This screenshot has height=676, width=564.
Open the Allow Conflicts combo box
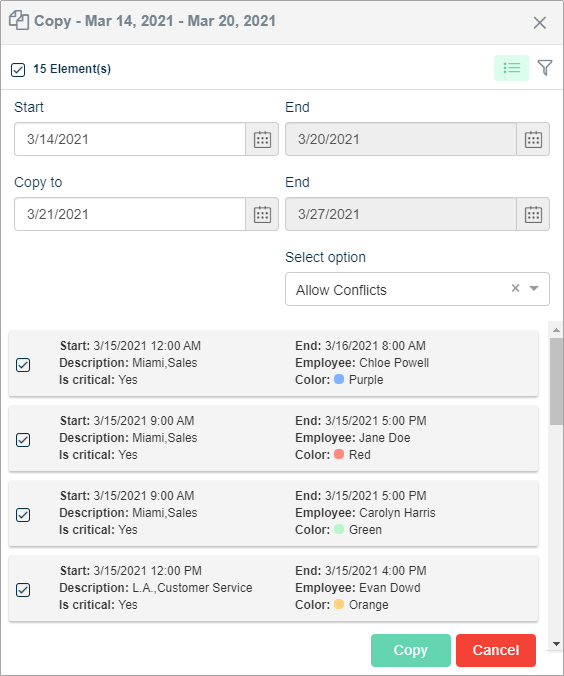click(x=417, y=289)
